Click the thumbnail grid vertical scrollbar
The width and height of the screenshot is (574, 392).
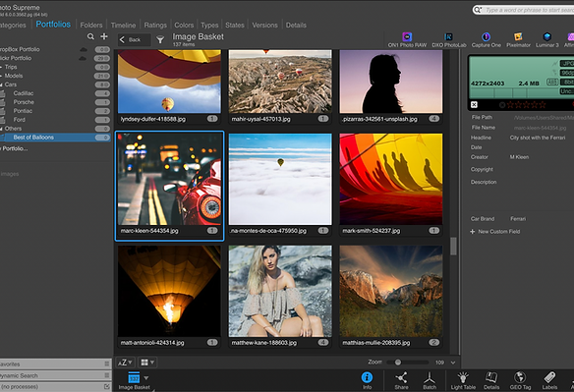453,246
